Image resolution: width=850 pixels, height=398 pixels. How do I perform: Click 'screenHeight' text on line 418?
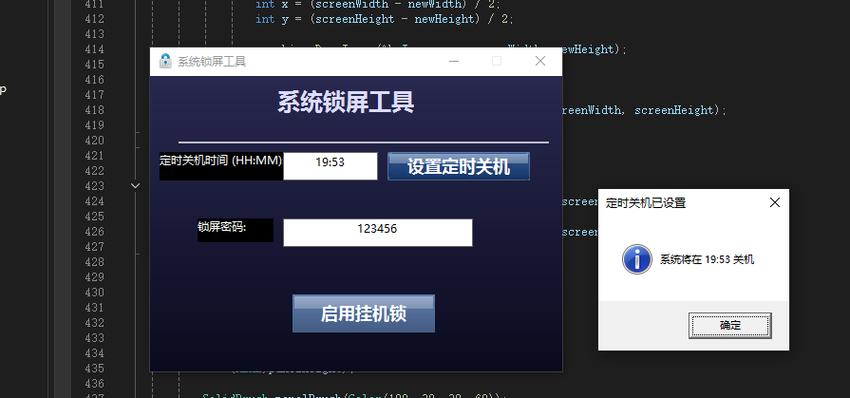point(674,110)
